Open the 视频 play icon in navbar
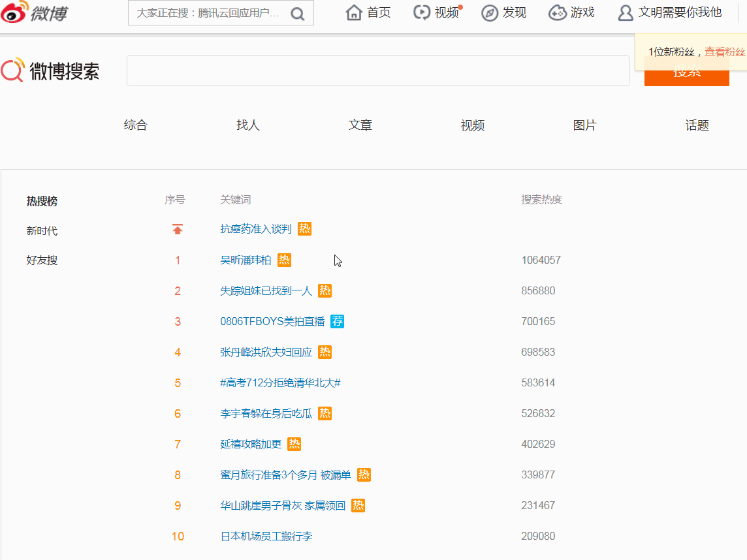 click(422, 12)
